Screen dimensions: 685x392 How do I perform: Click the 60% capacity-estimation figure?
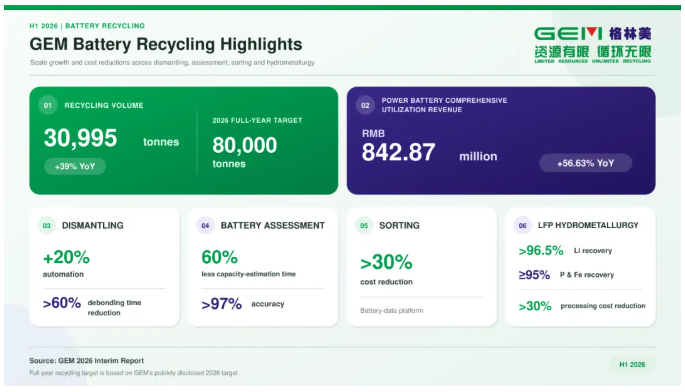point(219,257)
